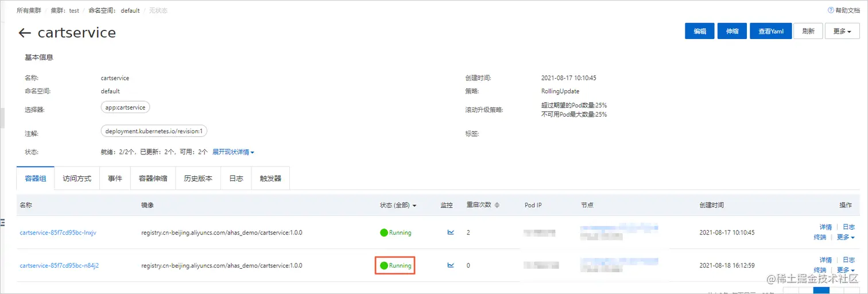The image size is (868, 294).
Task: Click the 伸缩 scale button
Action: (x=732, y=31)
